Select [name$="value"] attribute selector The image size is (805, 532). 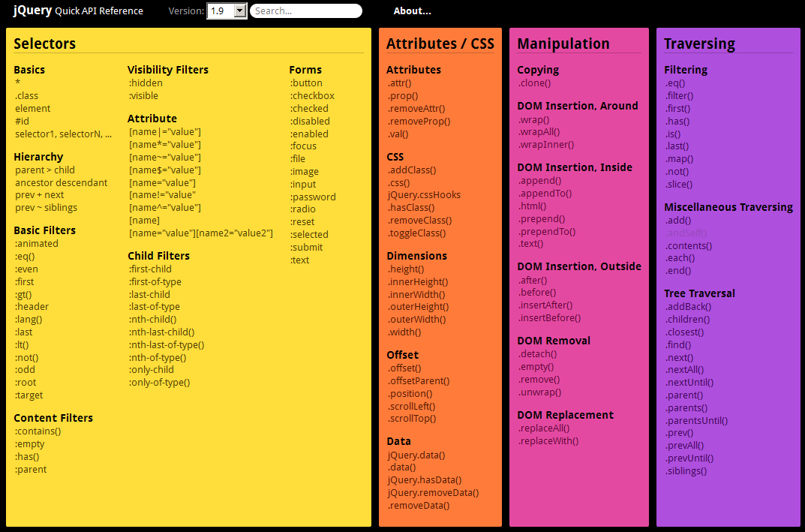click(165, 170)
